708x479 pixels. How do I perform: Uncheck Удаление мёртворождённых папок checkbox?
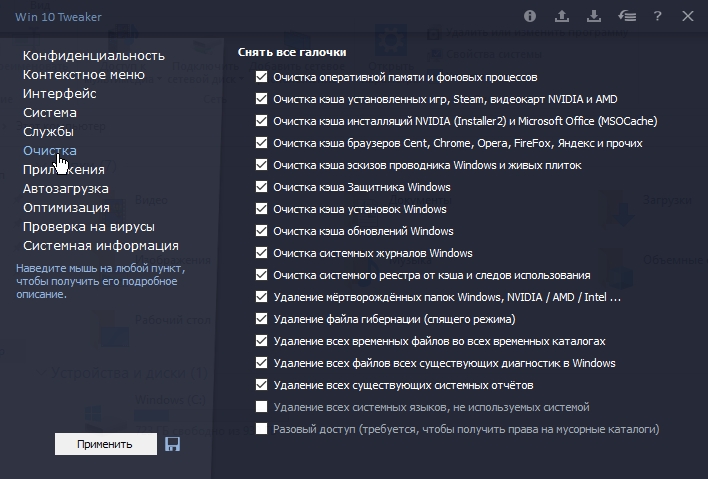pyautogui.click(x=261, y=297)
